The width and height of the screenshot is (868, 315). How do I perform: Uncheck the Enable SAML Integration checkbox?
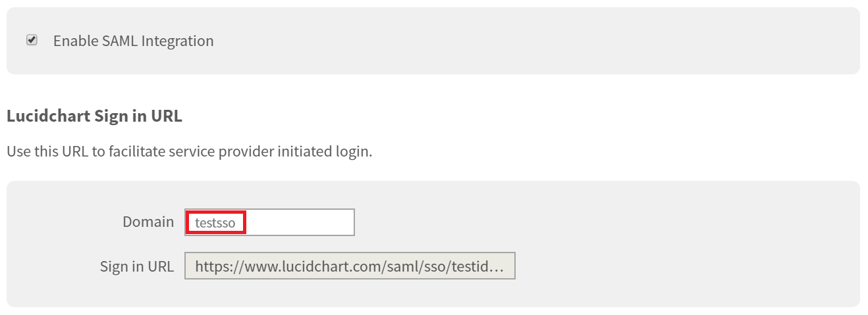tap(32, 40)
